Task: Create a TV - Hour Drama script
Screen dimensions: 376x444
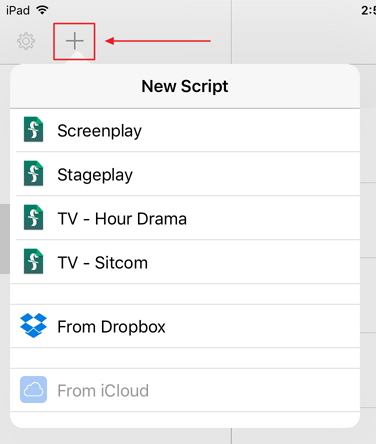Action: (185, 218)
